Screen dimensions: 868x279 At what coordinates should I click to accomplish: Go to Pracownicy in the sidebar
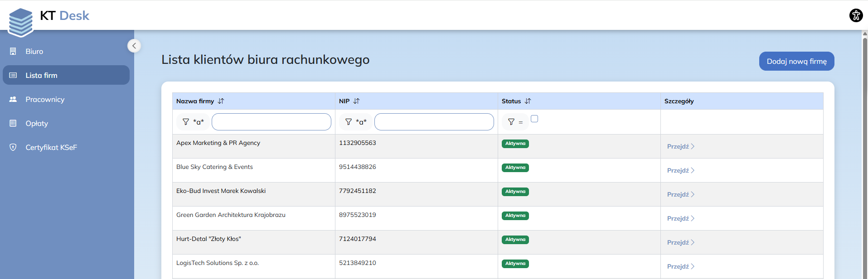tap(45, 100)
